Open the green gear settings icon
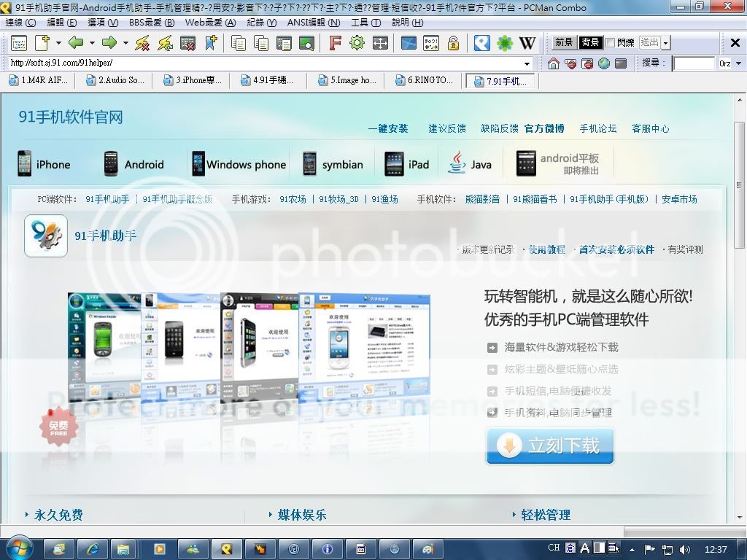 click(357, 43)
